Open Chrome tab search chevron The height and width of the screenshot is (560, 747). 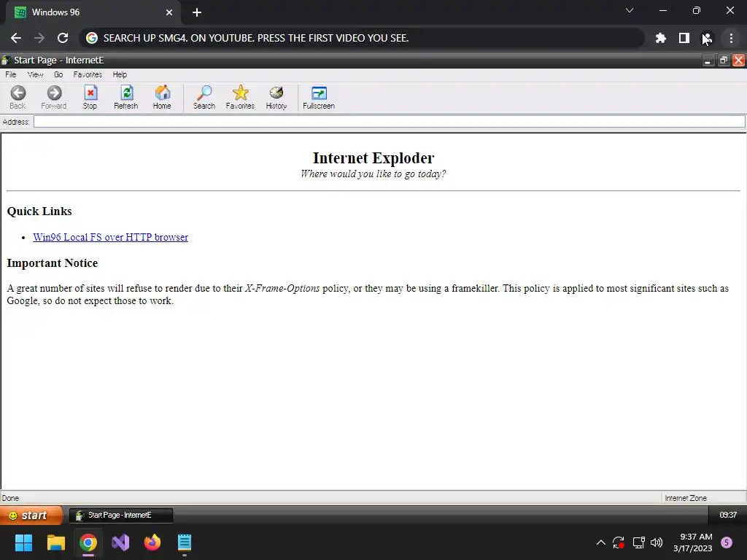pos(630,10)
